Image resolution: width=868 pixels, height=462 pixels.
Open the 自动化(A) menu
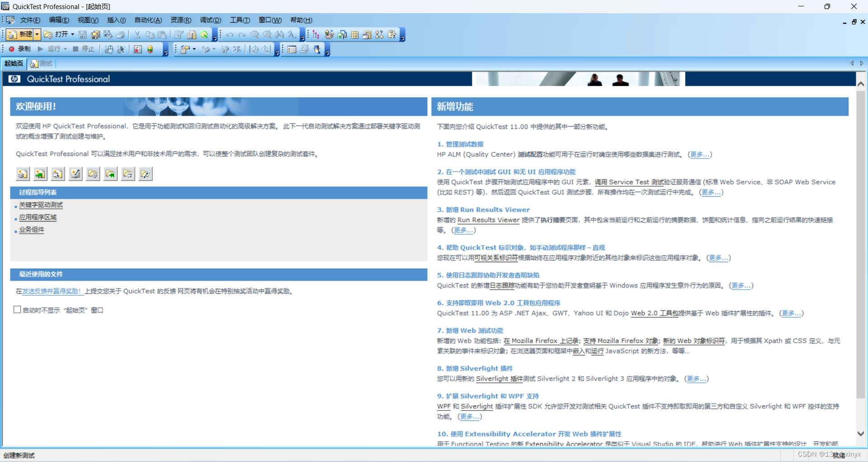pyautogui.click(x=147, y=20)
